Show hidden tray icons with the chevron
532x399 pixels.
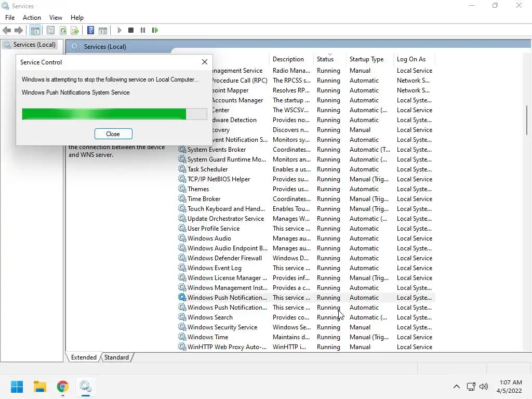457,387
